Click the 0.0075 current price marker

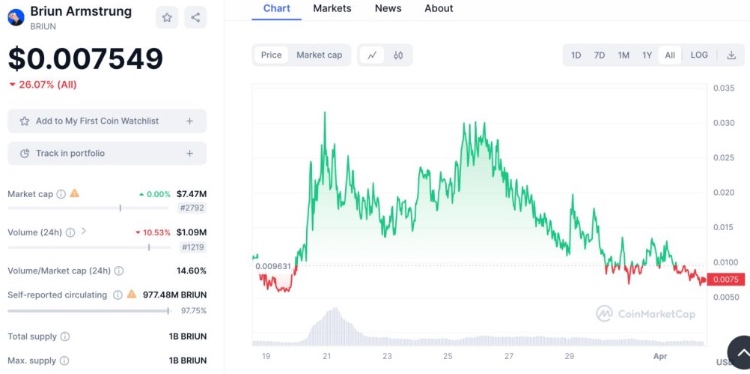[x=726, y=279]
